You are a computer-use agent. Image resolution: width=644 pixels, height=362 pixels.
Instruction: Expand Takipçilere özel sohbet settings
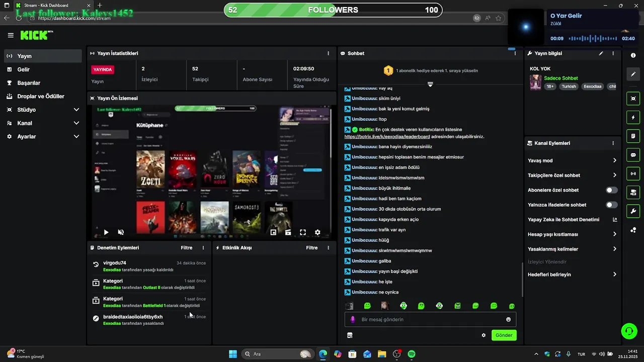tap(573, 175)
